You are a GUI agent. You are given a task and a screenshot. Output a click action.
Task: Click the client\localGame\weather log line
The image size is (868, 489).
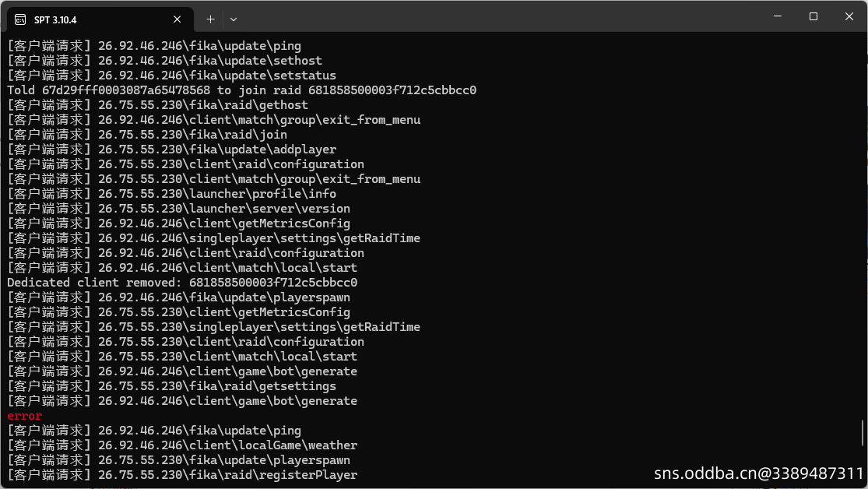pyautogui.click(x=182, y=445)
